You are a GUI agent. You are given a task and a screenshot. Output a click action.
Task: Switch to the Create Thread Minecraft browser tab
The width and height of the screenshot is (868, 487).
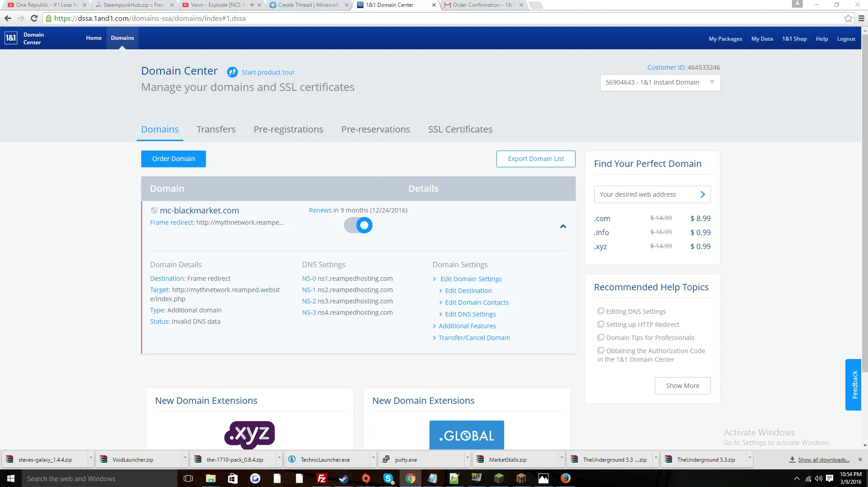click(x=308, y=5)
